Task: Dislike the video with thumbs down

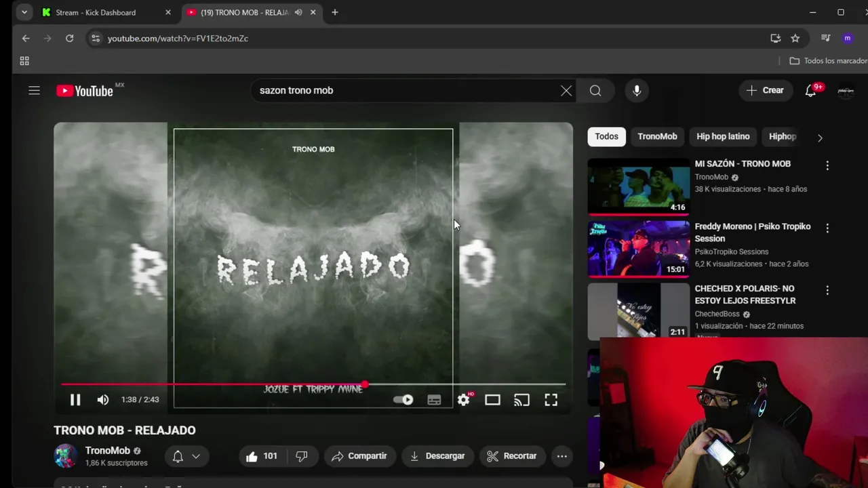Action: [301, 456]
